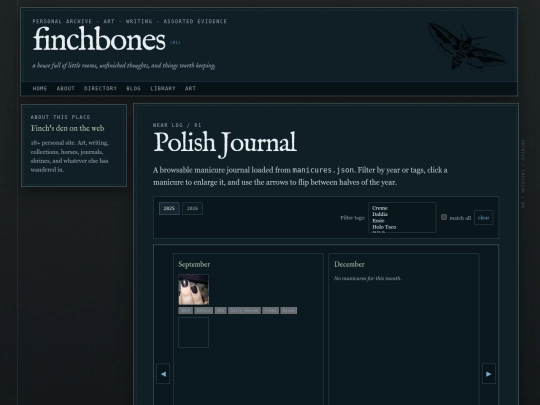The height and width of the screenshot is (405, 540).
Task: Open the Art nav item
Action: click(190, 89)
